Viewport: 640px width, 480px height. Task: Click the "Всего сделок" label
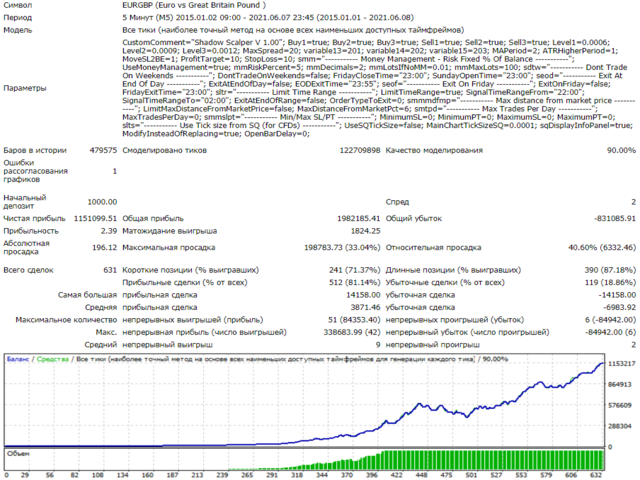(x=28, y=270)
